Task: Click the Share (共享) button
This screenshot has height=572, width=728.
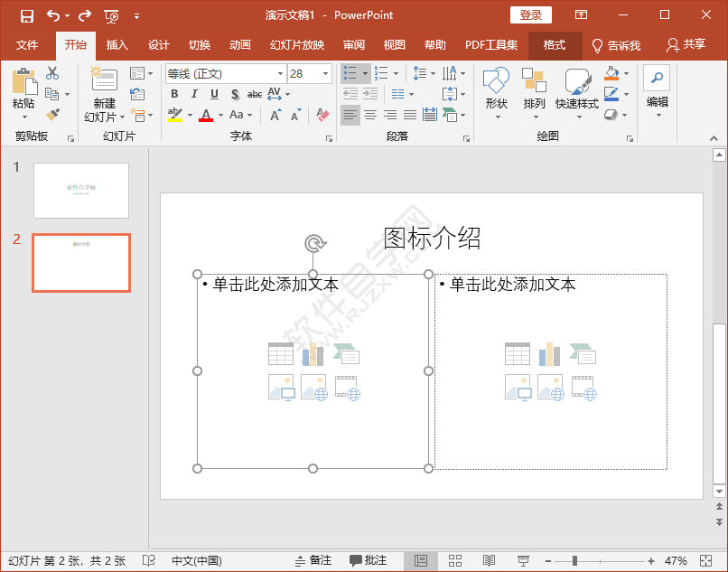Action: (x=686, y=45)
